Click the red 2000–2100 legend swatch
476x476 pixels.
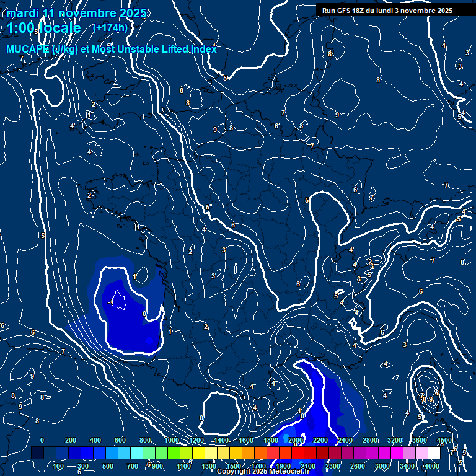(297, 452)
